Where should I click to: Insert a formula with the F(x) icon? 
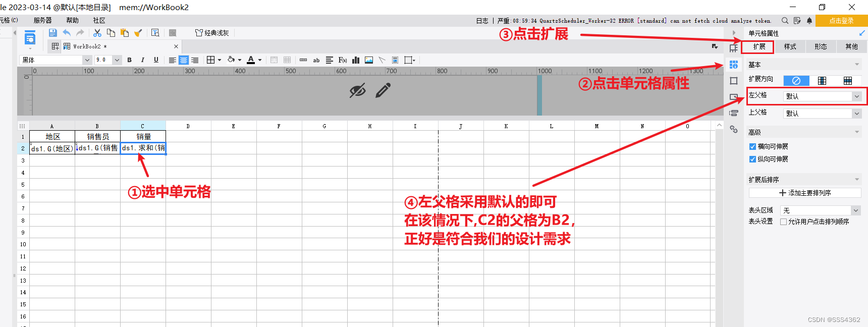[x=343, y=60]
